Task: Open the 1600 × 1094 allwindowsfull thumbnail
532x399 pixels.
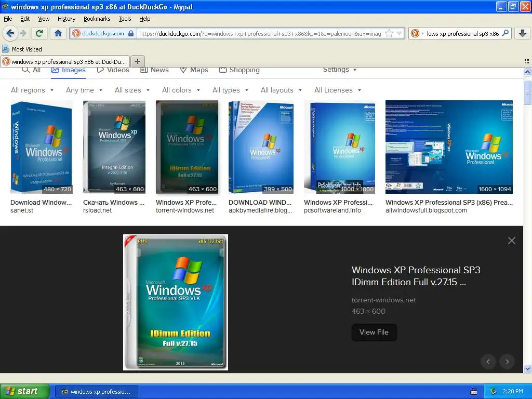Action: tap(449, 147)
